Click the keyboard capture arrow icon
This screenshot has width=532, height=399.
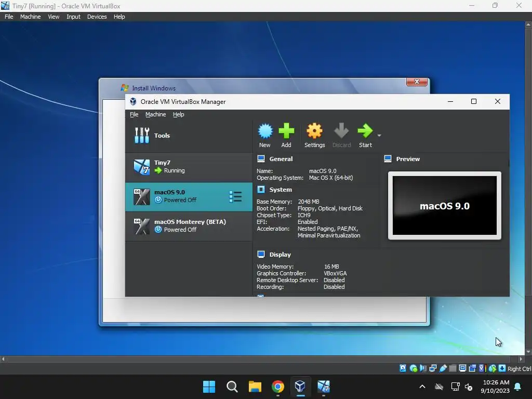(502, 368)
